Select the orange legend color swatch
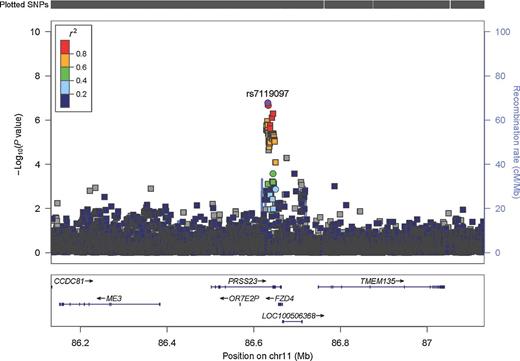520x361 pixels. click(x=65, y=60)
